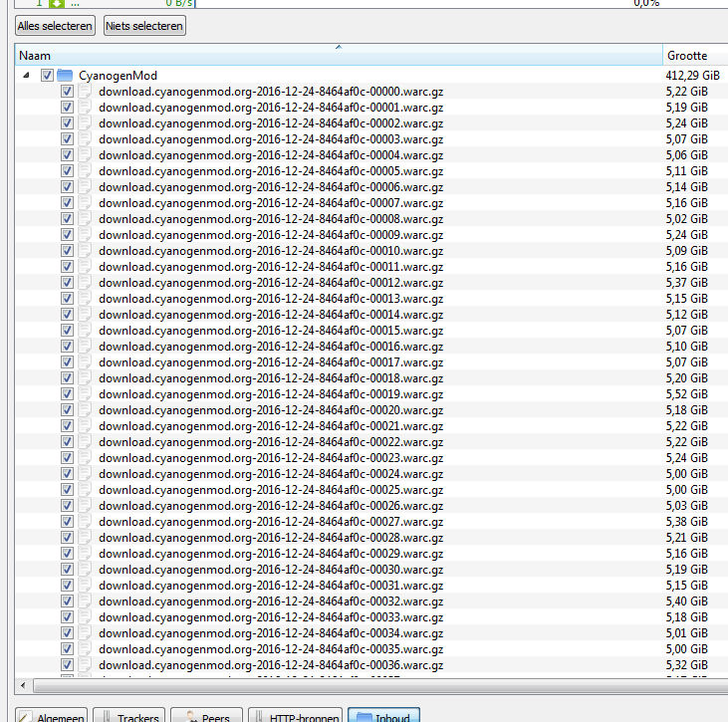Select file name ending 00022.warc.gz
Image resolution: width=728 pixels, height=722 pixels.
pos(271,442)
